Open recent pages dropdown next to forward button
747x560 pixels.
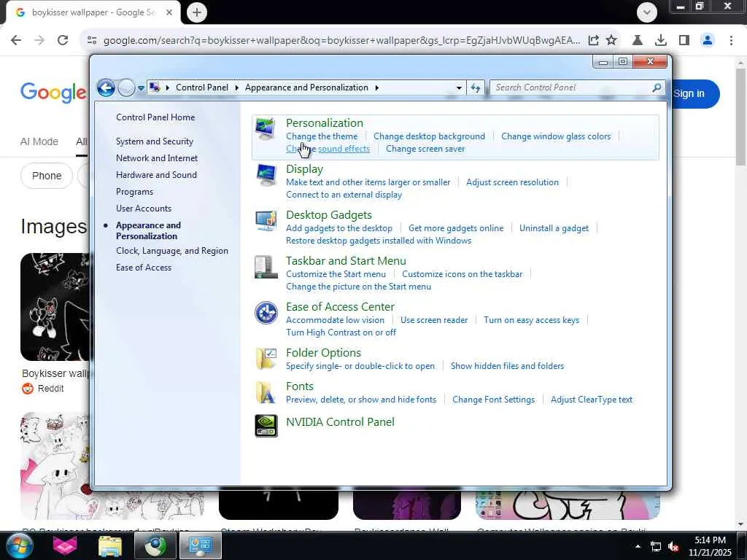[x=141, y=87]
